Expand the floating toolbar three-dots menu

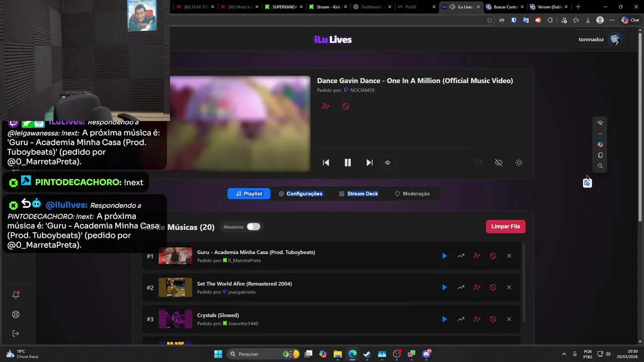click(x=600, y=134)
